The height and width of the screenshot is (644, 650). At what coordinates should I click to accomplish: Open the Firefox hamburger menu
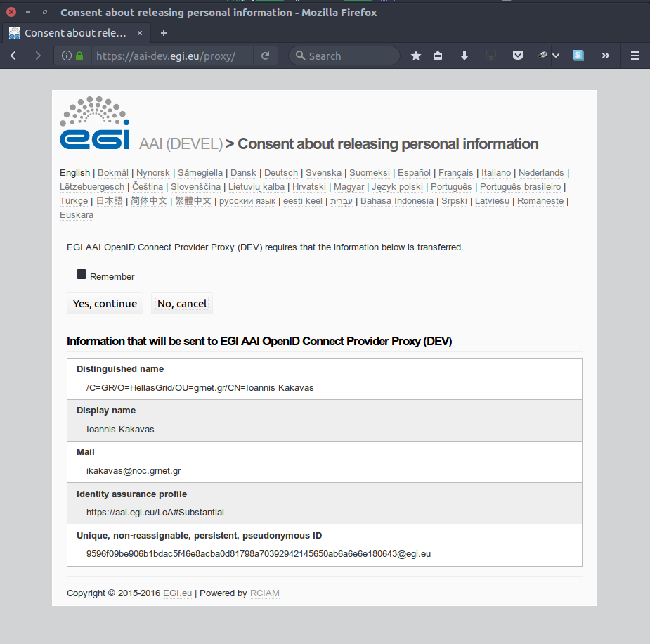[x=635, y=56]
